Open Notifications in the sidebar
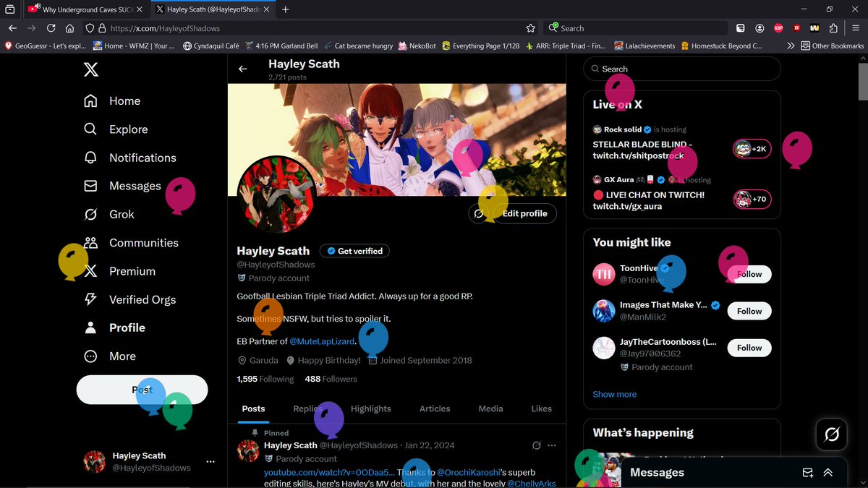 [129, 158]
